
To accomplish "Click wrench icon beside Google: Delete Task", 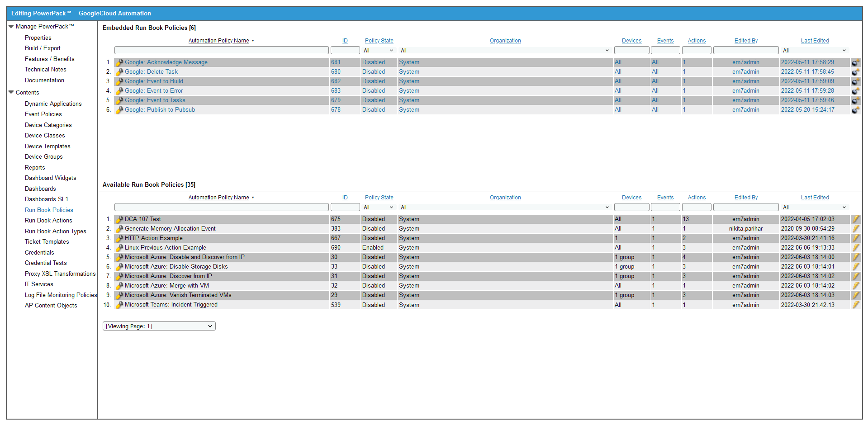I will click(x=119, y=72).
